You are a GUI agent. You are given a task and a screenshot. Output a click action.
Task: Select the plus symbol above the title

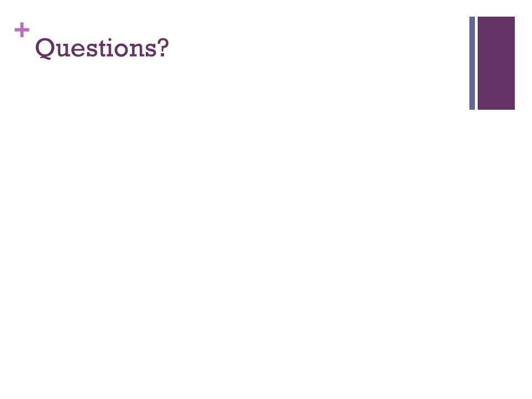(22, 30)
